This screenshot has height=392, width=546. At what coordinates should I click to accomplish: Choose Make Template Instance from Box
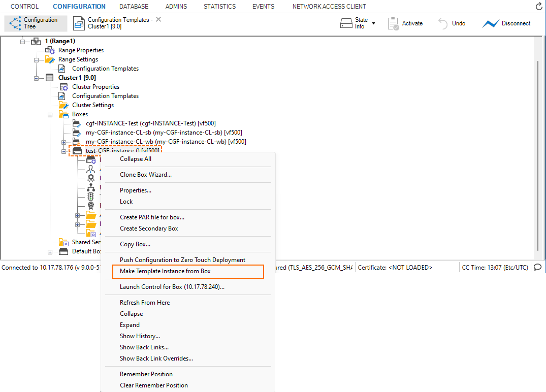(188, 271)
